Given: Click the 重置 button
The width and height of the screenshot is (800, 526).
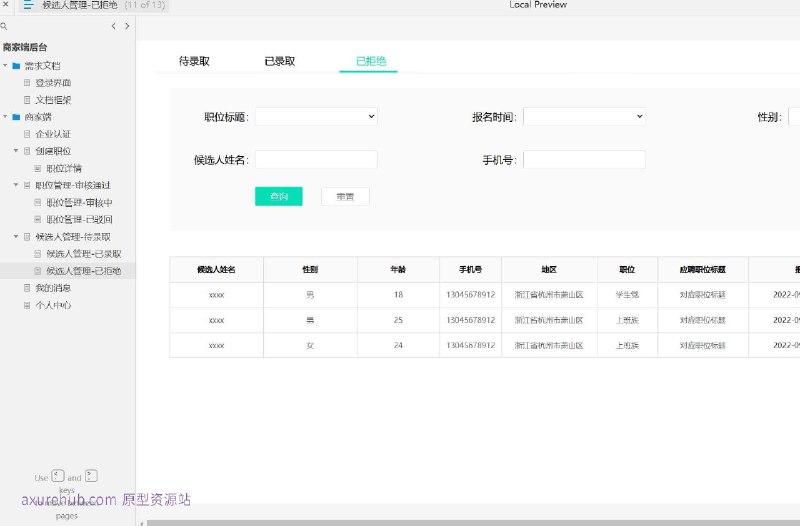Looking at the screenshot, I should 345,196.
